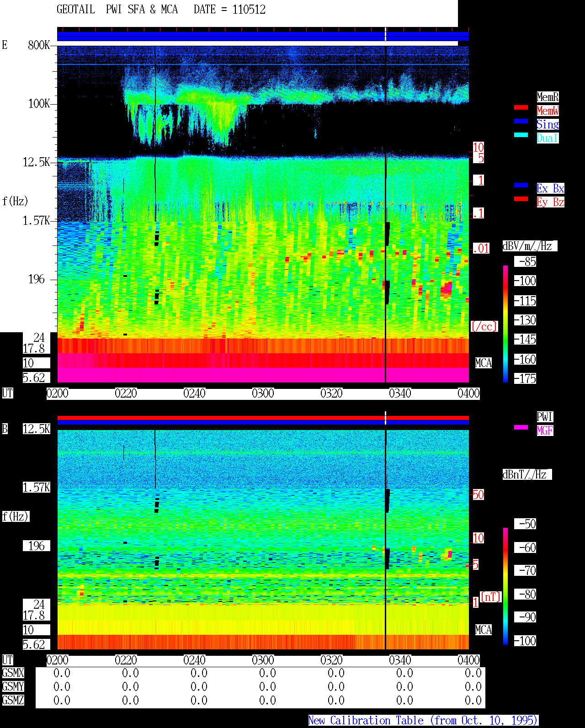This screenshot has width=585, height=728.
Task: Click the red '.01' density axis label
Action: (x=481, y=249)
